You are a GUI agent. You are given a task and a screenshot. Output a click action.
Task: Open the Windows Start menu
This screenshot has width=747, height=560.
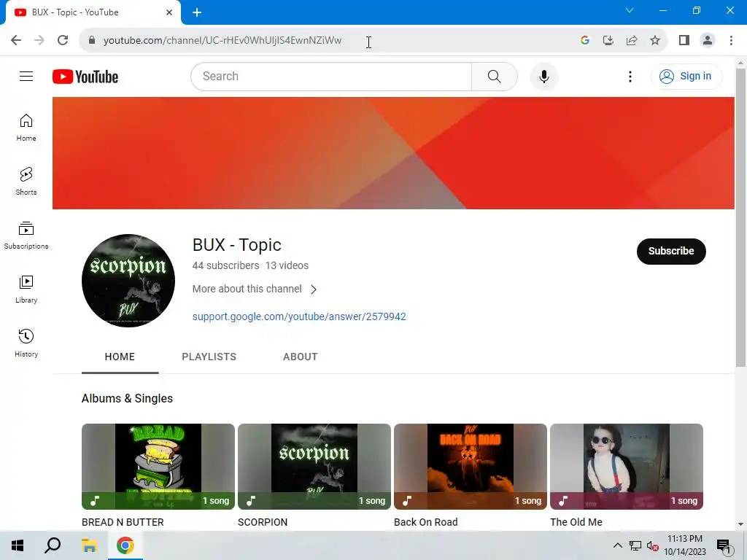pyautogui.click(x=18, y=545)
